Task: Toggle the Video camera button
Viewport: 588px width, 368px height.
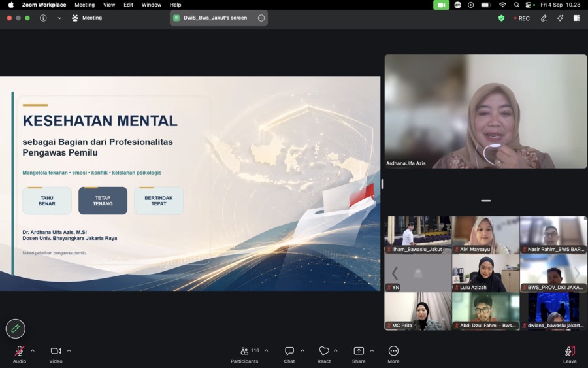Action: click(56, 354)
